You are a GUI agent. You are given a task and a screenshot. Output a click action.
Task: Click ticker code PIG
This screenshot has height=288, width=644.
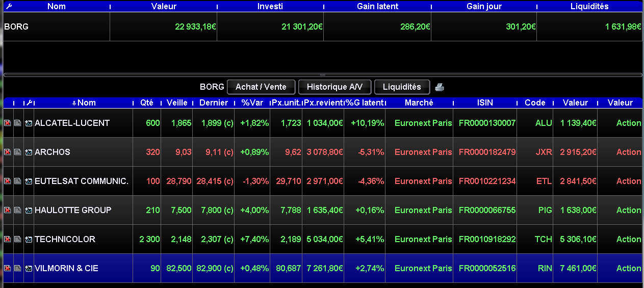(545, 211)
